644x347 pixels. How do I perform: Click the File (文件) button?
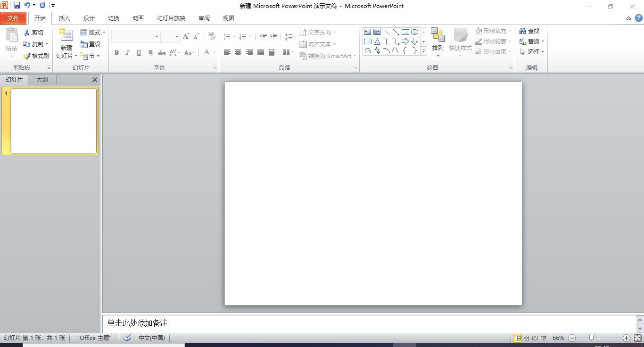point(13,18)
